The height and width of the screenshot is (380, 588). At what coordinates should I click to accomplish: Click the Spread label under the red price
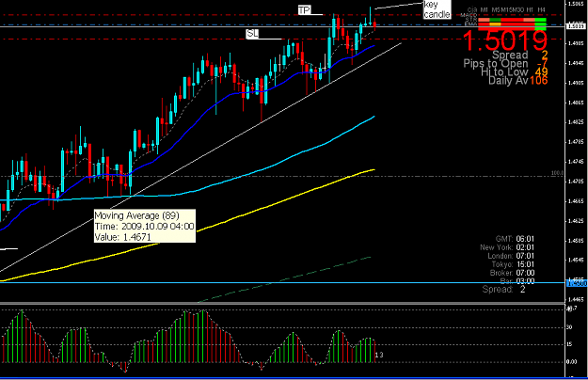[510, 55]
